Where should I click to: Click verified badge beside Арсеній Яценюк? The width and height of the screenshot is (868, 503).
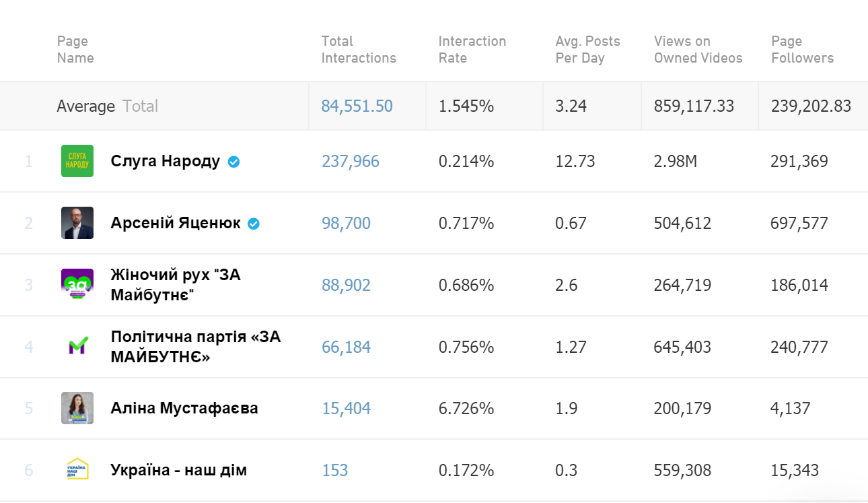(x=254, y=224)
